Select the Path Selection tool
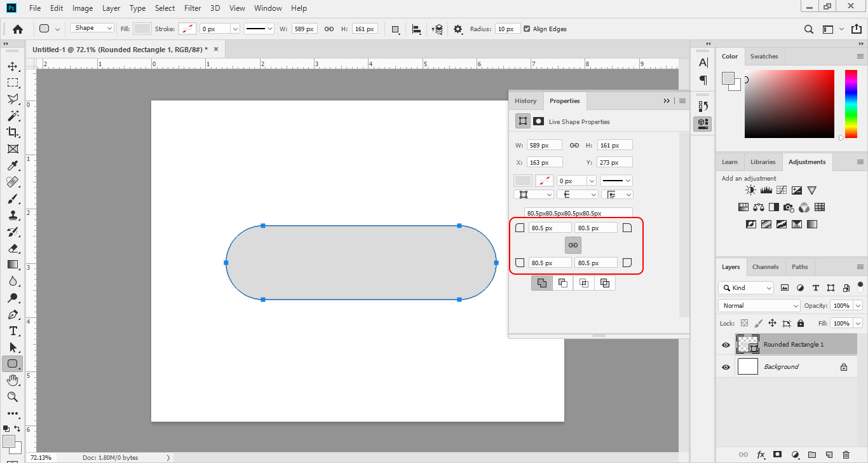The height and width of the screenshot is (463, 868). [x=12, y=347]
